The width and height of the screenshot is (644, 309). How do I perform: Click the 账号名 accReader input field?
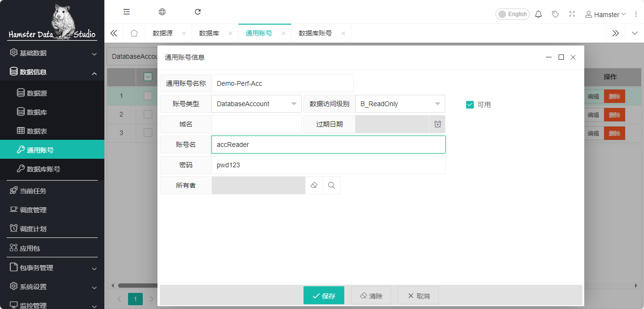[329, 145]
